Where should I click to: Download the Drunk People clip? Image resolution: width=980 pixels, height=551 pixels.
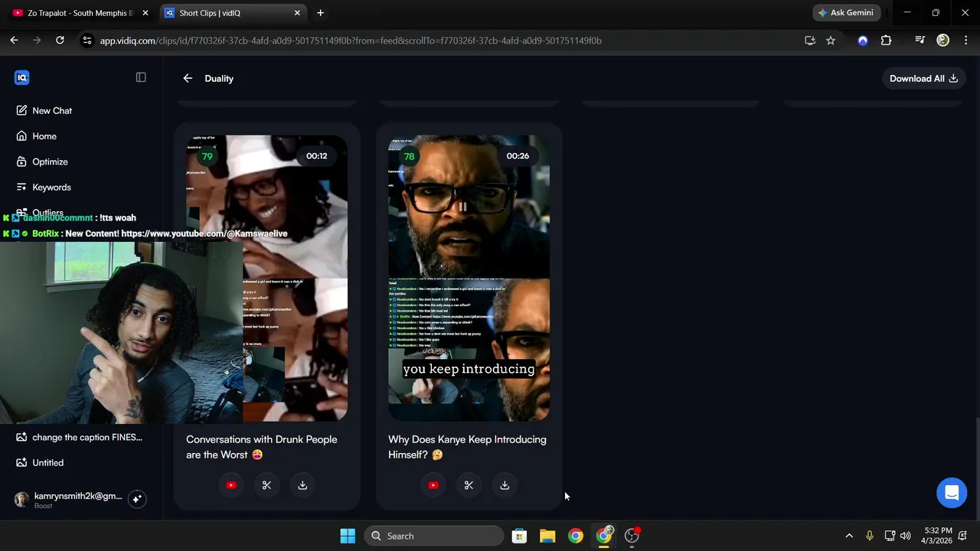pyautogui.click(x=302, y=485)
